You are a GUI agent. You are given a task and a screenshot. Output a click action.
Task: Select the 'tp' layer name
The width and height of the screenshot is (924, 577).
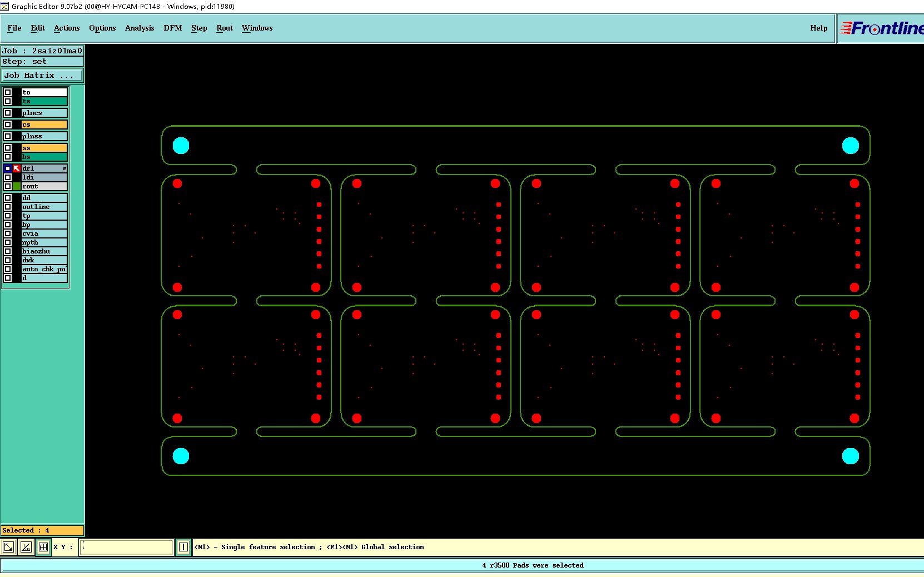44,216
